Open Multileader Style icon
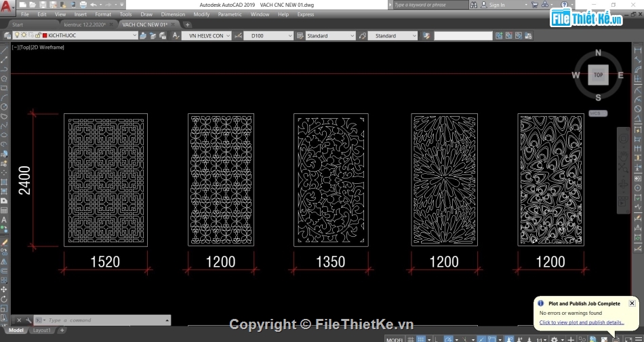Viewport: 644px width, 342px height. coord(362,36)
